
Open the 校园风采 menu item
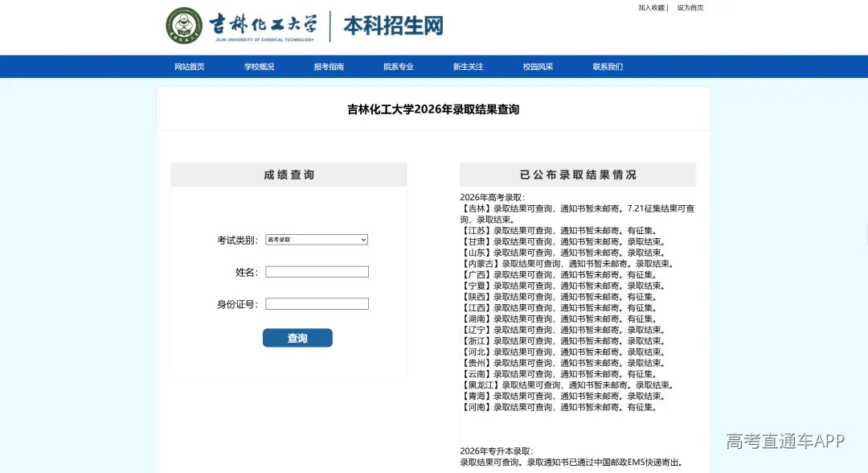click(x=538, y=67)
